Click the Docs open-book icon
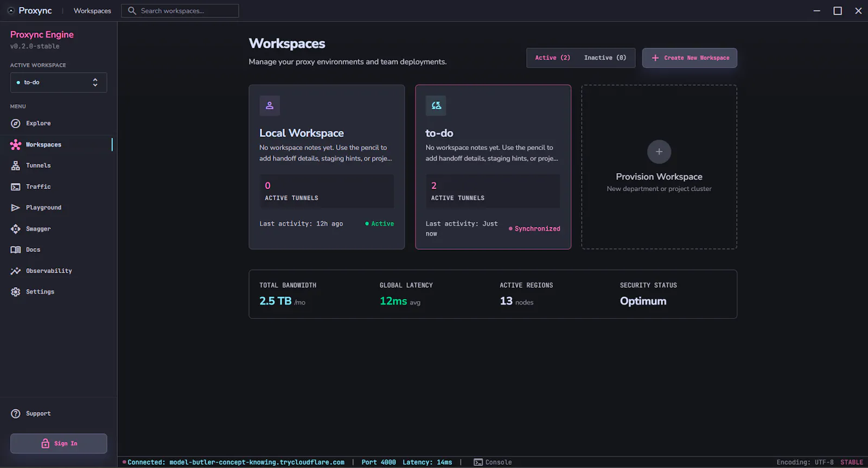 pos(16,250)
